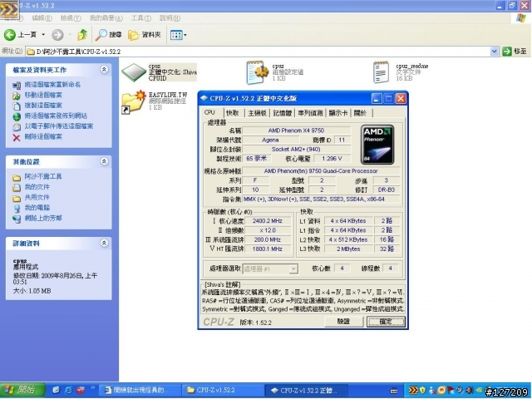Click the Internet Explorer quick launch icon
Image resolution: width=532 pixels, height=399 pixels.
[68, 391]
